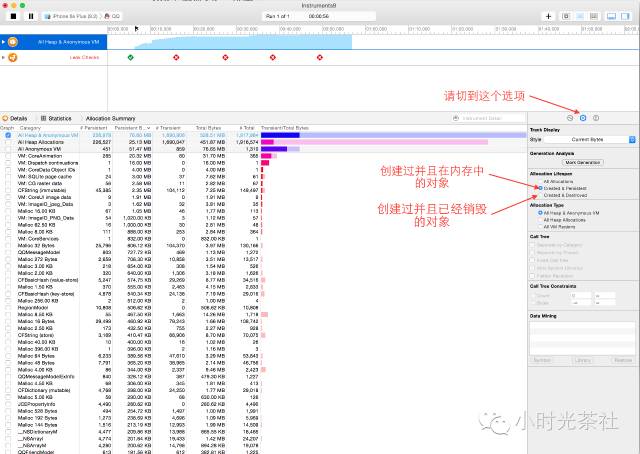Toggle the bottom detail pane button
Screen dimensions: 640x454
pyautogui.click(x=611, y=16)
